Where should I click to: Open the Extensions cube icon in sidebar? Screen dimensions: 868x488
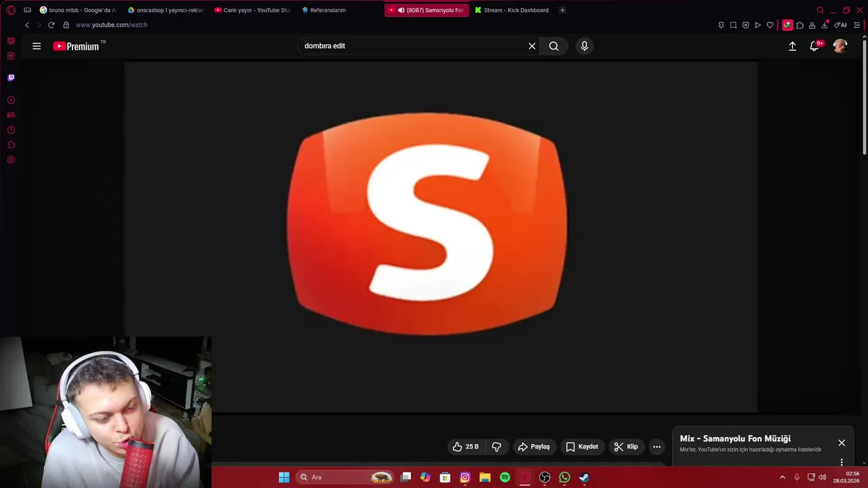(x=11, y=145)
